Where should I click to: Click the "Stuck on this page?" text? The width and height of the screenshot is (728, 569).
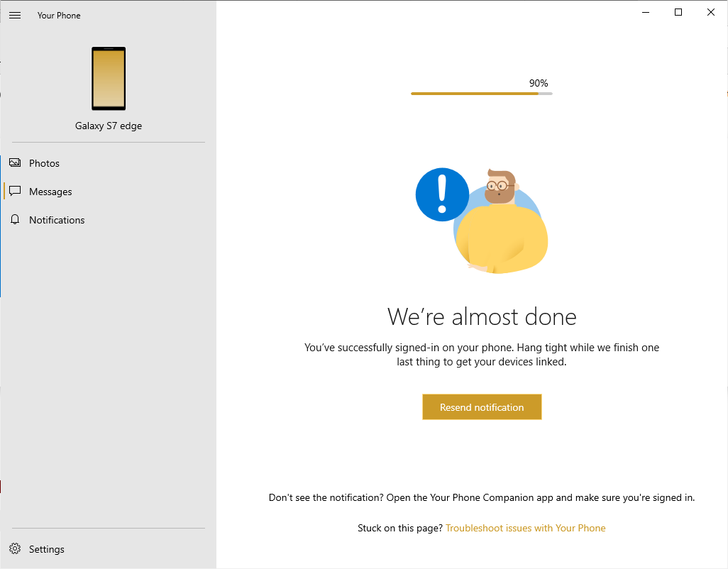400,528
